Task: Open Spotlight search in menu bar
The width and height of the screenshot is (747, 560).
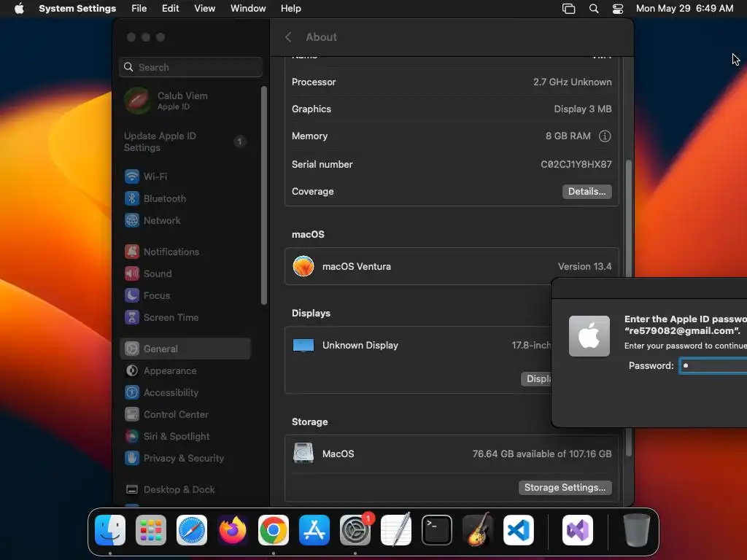Action: coord(594,9)
